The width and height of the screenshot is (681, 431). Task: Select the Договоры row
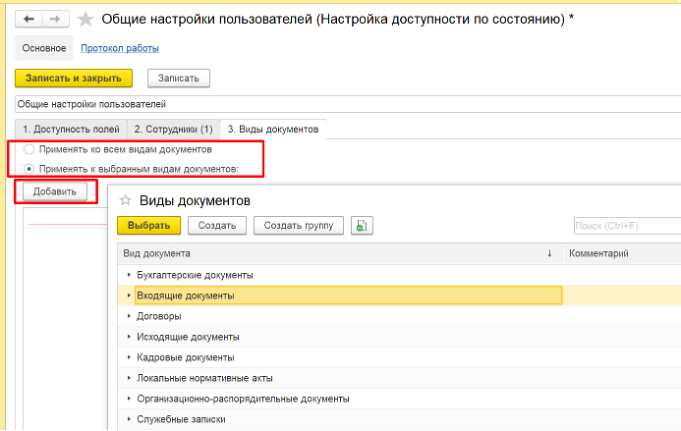(x=399, y=316)
